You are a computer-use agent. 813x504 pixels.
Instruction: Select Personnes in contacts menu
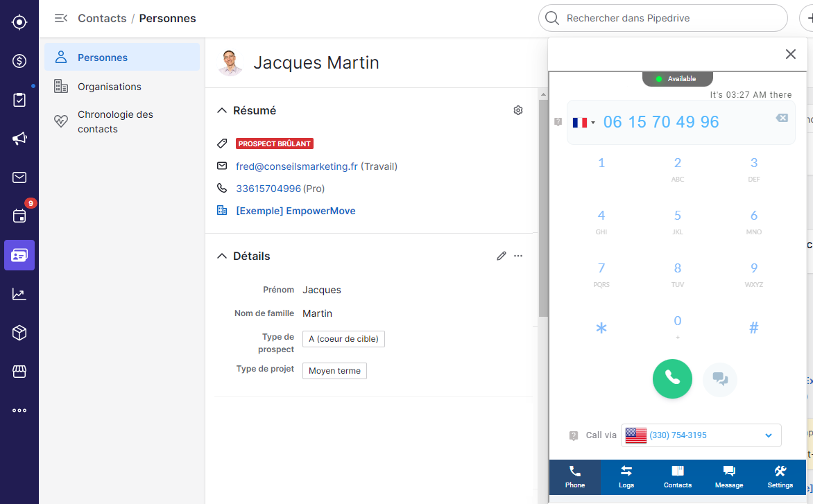(122, 57)
